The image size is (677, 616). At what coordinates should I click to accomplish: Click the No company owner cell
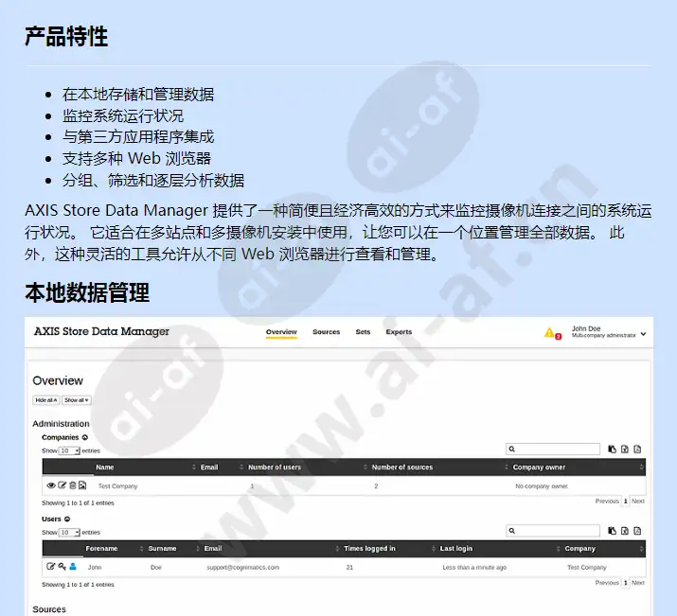pos(542,486)
